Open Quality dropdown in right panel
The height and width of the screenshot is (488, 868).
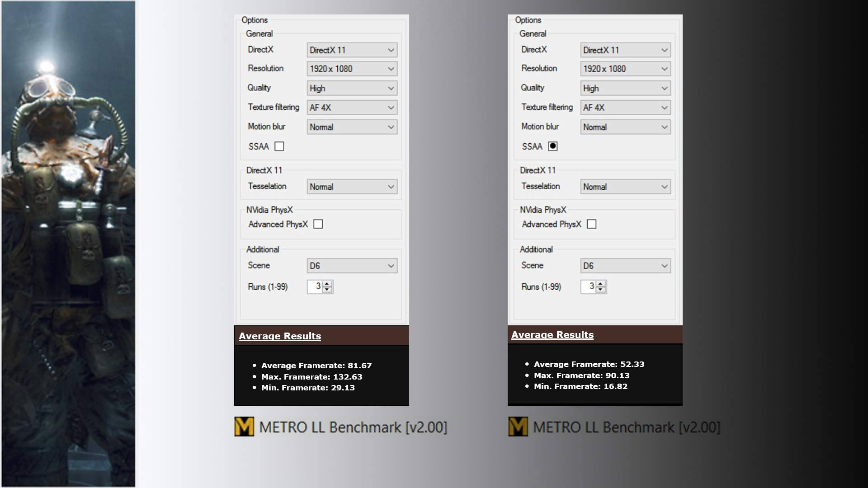tap(626, 88)
